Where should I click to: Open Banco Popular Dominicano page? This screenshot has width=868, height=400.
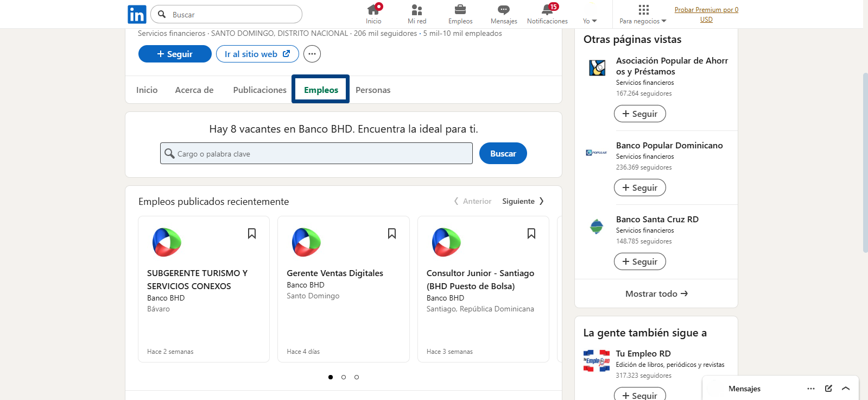(x=669, y=145)
